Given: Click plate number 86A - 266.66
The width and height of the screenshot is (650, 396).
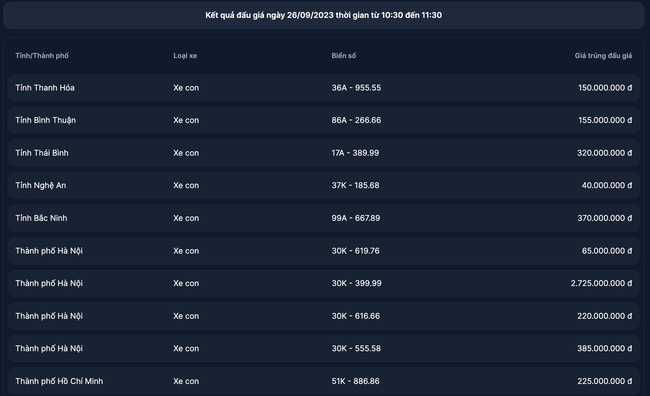Looking at the screenshot, I should point(356,120).
